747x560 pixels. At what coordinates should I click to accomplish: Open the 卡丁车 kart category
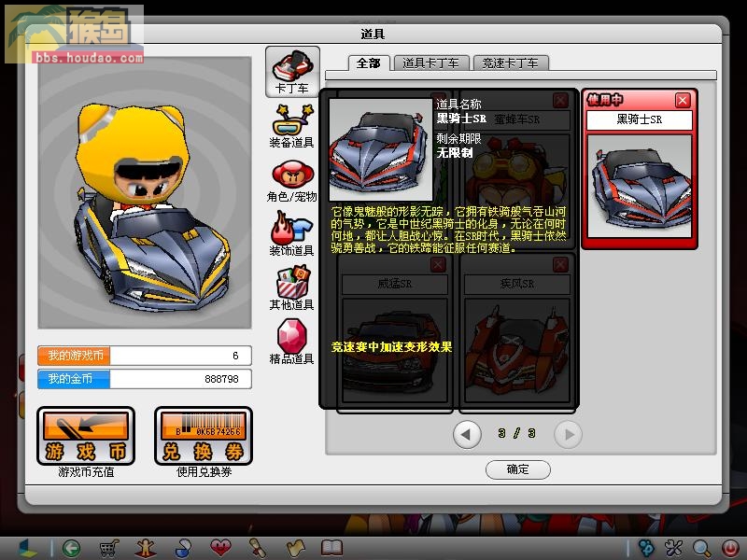[x=292, y=72]
